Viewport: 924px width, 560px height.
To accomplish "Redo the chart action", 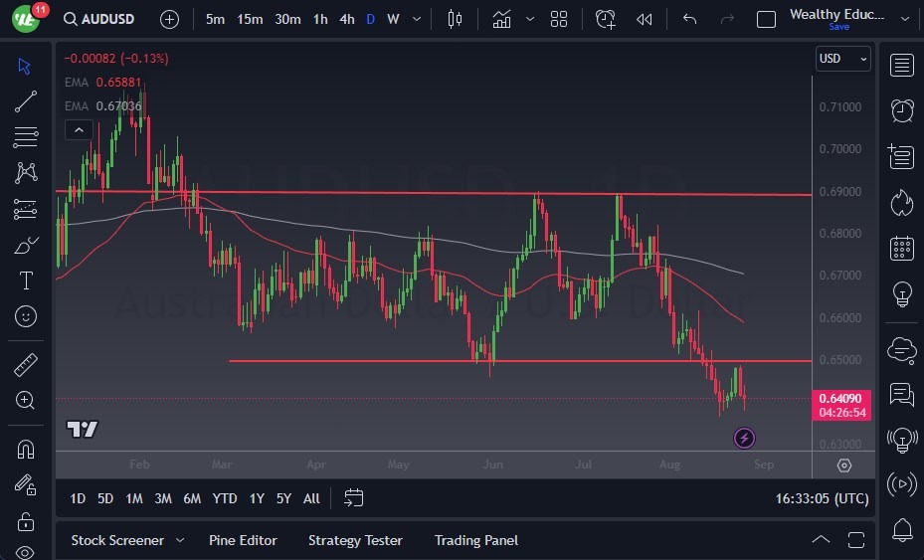I will point(727,20).
